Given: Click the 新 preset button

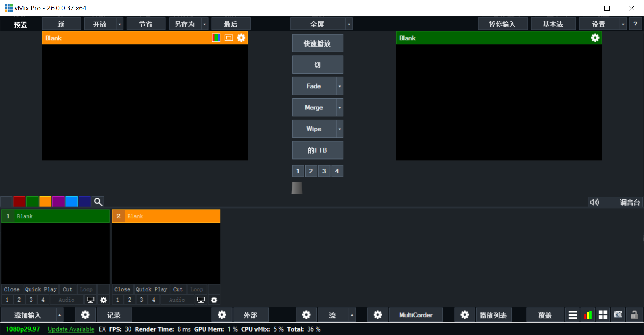Looking at the screenshot, I should 61,24.
